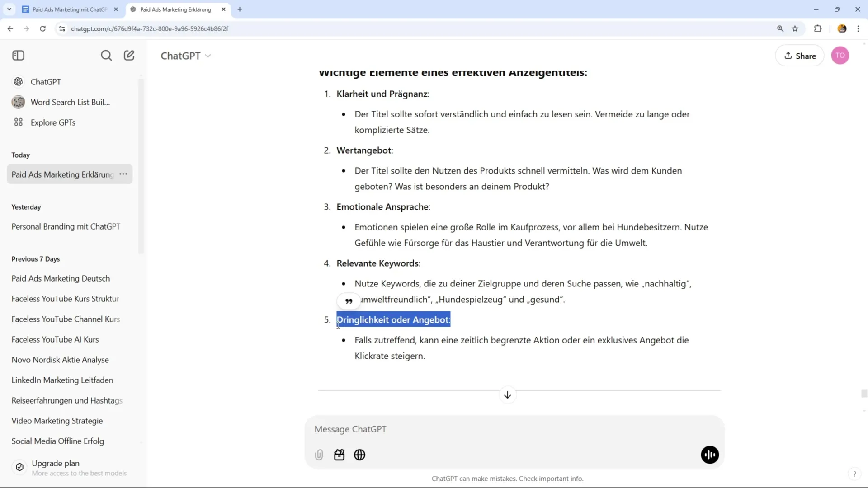868x488 pixels.
Task: Close the Paid Ads Marketing Erklärung tab
Action: (x=223, y=9)
